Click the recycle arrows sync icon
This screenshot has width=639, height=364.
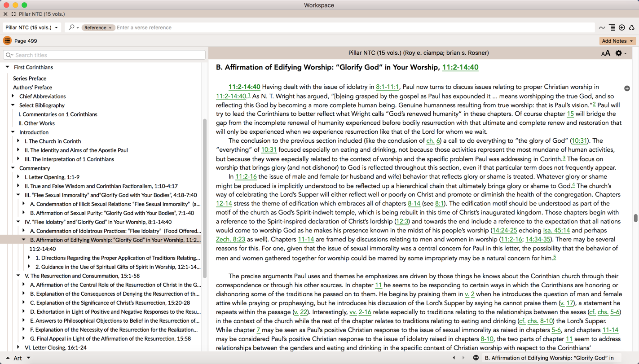pyautogui.click(x=632, y=28)
